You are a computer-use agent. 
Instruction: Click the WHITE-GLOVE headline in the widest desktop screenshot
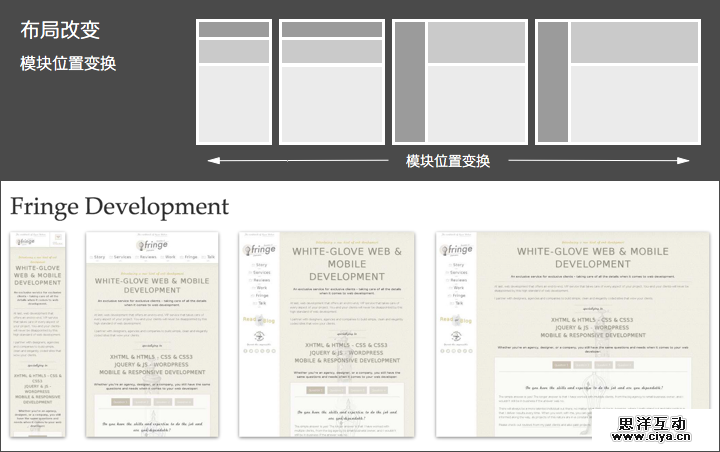[x=593, y=258]
